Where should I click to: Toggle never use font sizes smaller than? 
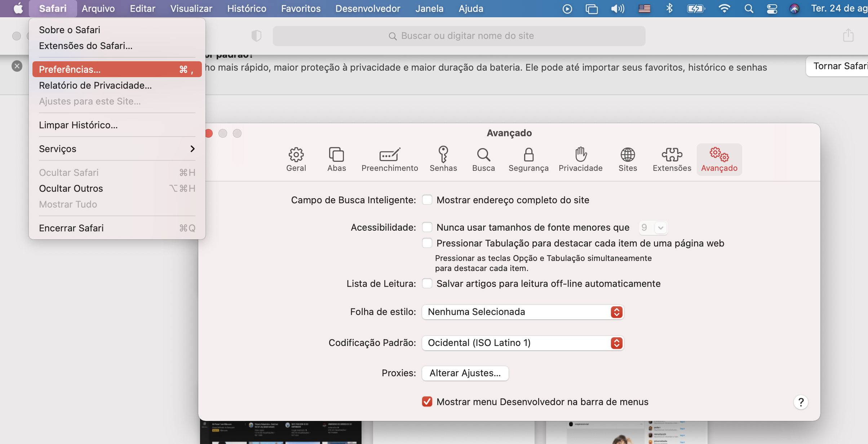tap(427, 227)
